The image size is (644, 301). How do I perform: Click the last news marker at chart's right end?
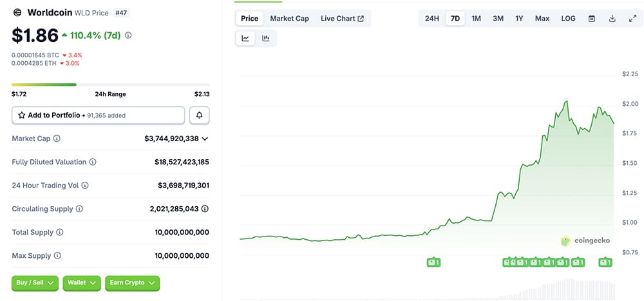pos(605,262)
